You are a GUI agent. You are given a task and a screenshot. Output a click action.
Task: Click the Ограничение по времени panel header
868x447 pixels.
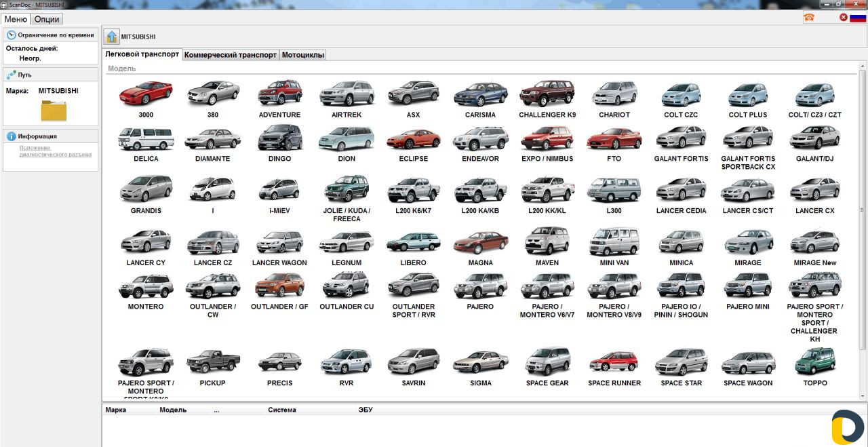click(x=51, y=35)
